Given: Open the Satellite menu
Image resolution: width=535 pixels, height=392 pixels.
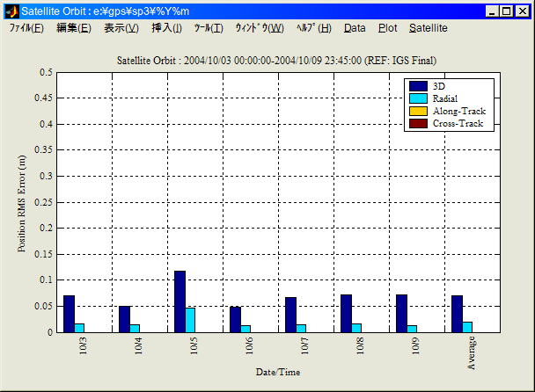Looking at the screenshot, I should [x=428, y=28].
